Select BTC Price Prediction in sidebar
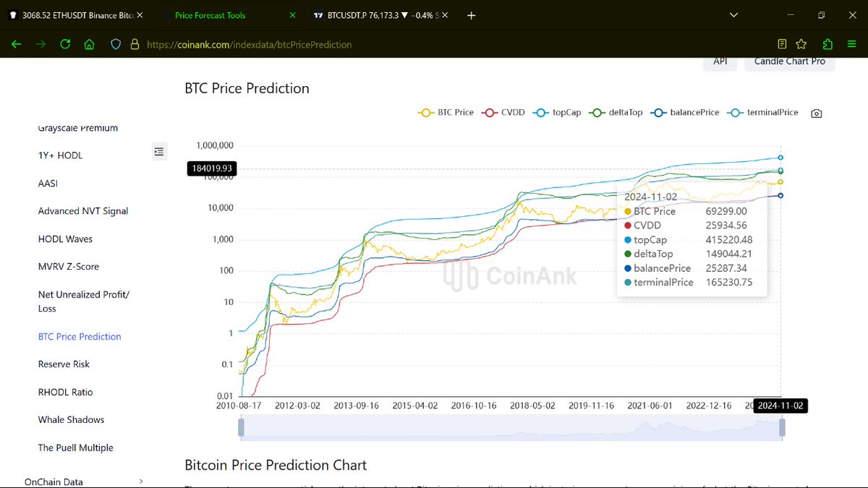Screen dimensions: 868x488 click(80, 337)
